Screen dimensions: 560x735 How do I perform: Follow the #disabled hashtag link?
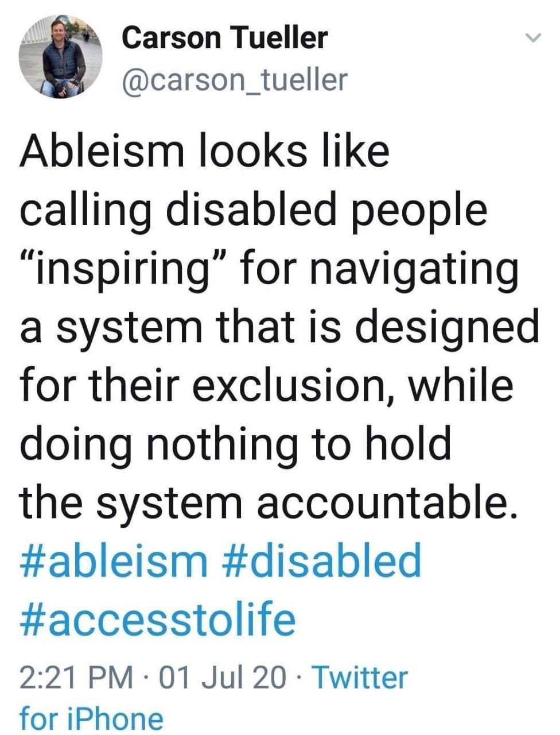click(x=320, y=561)
